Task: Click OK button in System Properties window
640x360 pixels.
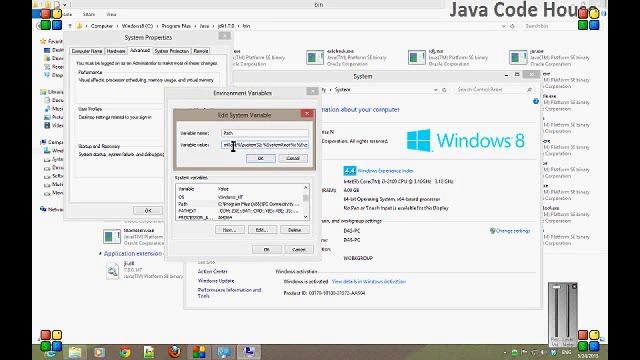Action: coord(148,211)
